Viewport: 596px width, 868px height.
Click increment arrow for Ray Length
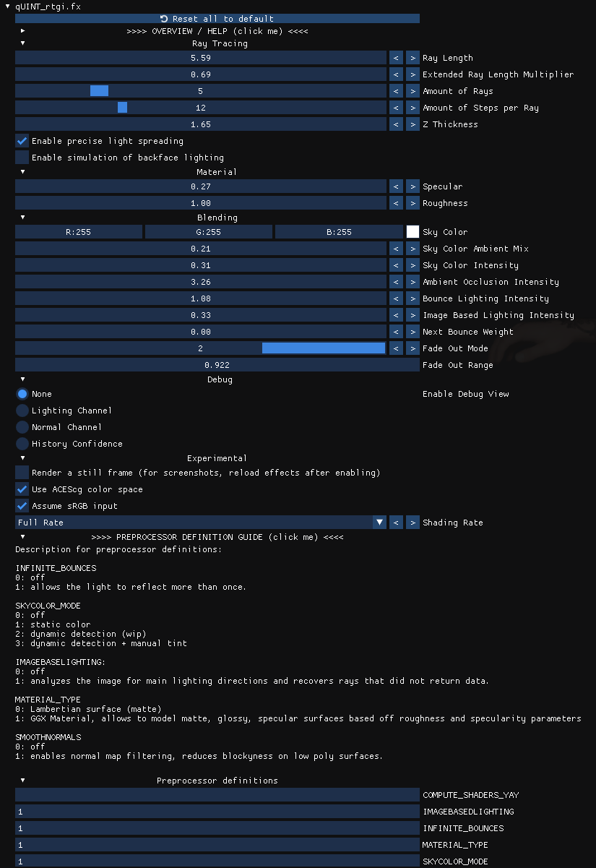(x=412, y=58)
